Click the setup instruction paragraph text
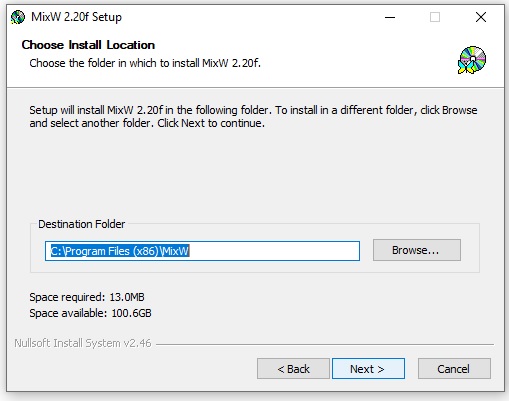This screenshot has height=401, width=509. [253, 117]
